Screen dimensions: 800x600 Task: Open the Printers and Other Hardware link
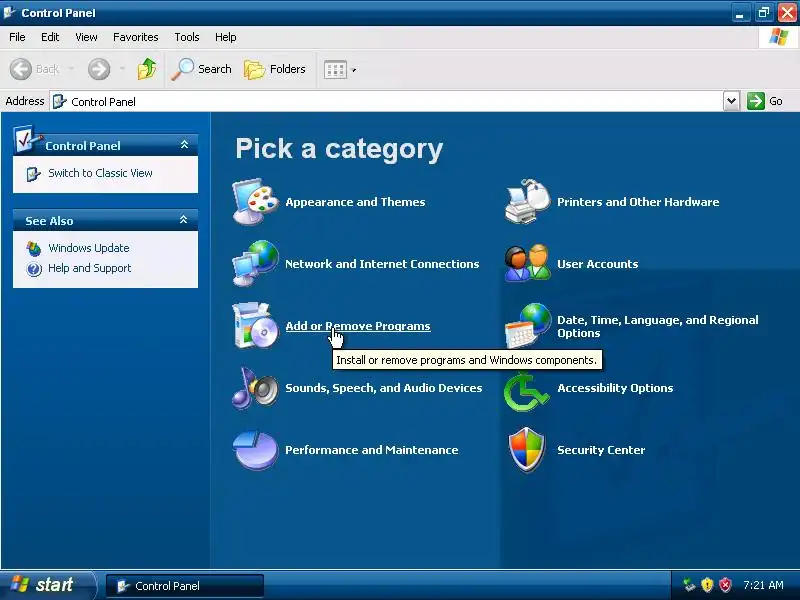point(638,202)
